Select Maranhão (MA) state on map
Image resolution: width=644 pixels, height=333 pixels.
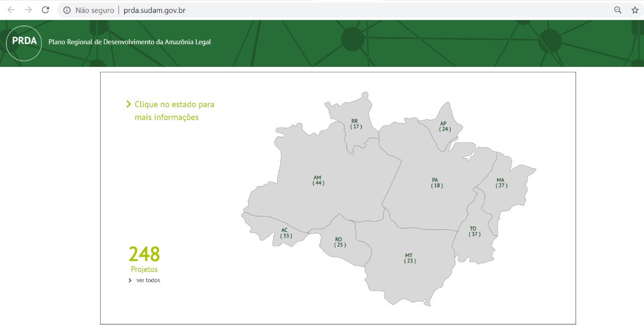pos(501,183)
